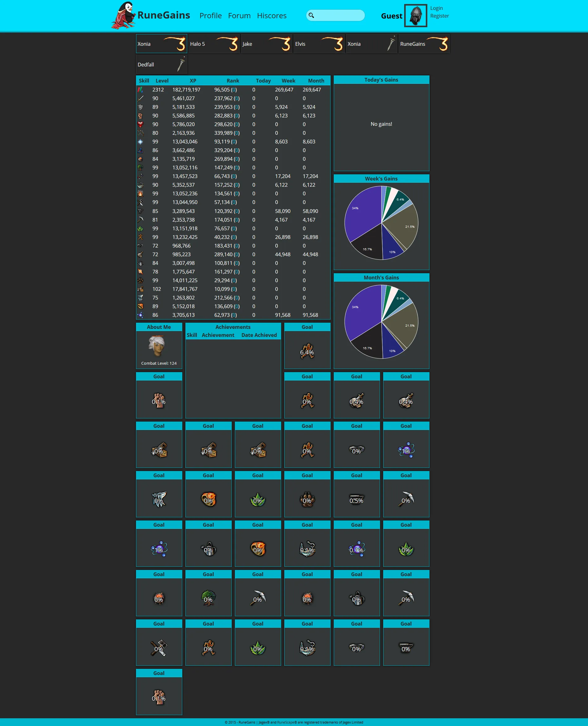The height and width of the screenshot is (726, 588).
Task: Click the crossed hammer goal icon
Action: (159, 648)
